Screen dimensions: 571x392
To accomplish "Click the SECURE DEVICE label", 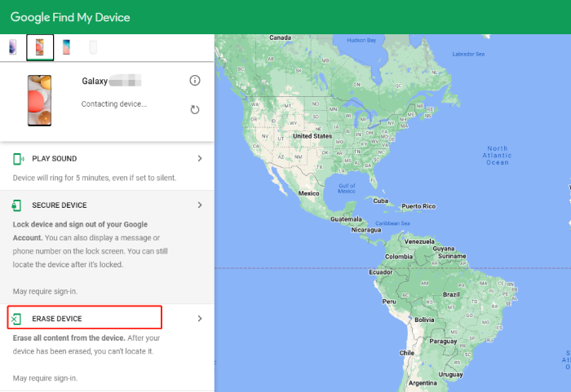I will coord(60,205).
